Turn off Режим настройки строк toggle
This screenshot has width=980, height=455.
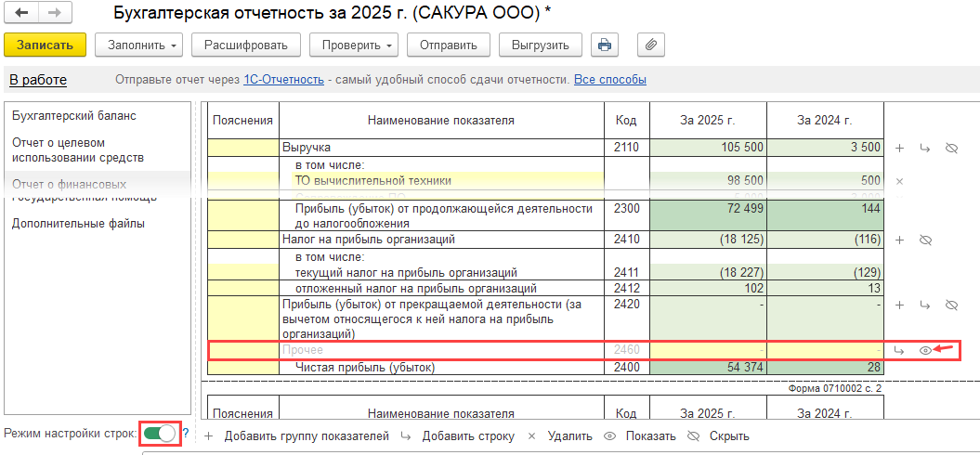pos(160,434)
